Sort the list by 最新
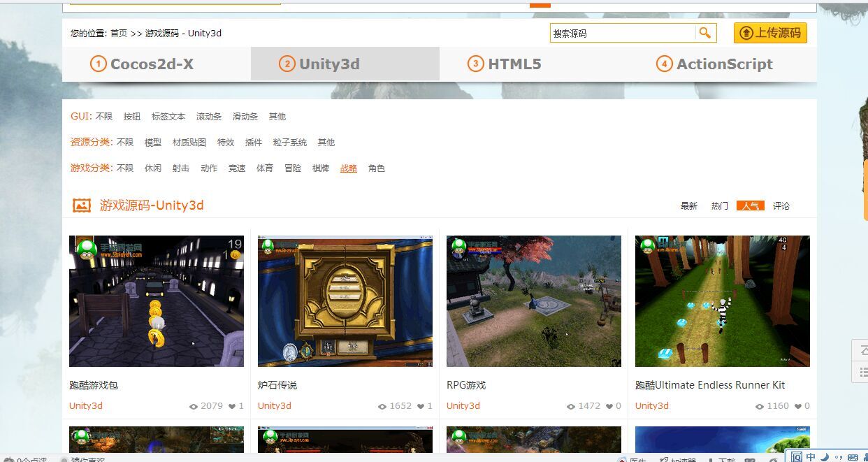 [x=689, y=206]
